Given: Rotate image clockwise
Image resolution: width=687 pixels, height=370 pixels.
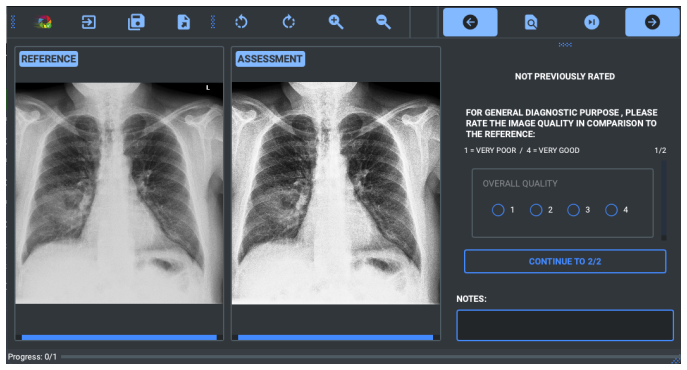Looking at the screenshot, I should click(x=289, y=21).
